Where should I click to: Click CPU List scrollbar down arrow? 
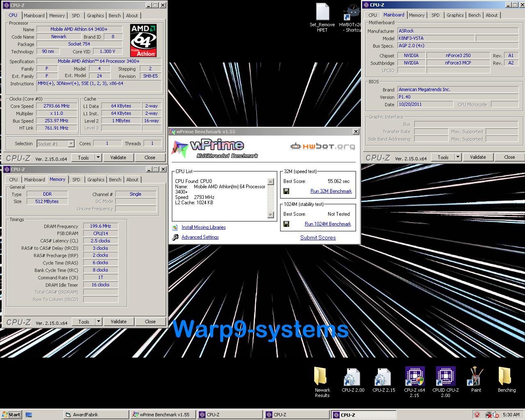coord(270,215)
